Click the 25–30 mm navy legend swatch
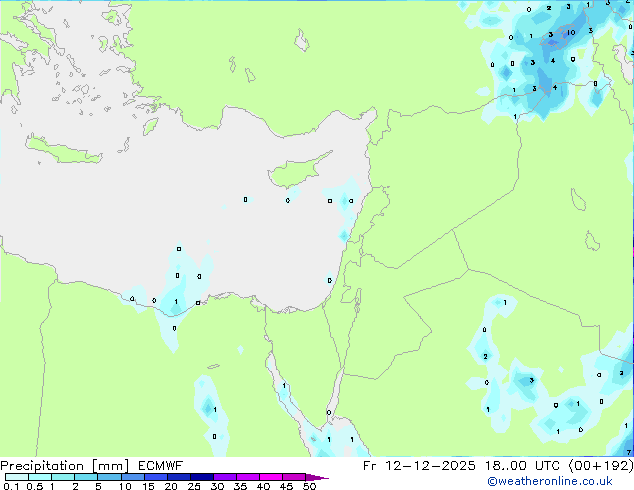Viewport: 634px width, 490px height. point(201,477)
